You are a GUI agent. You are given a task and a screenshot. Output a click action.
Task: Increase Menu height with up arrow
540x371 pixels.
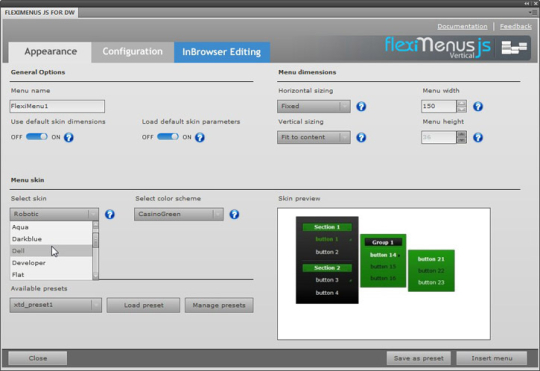(x=461, y=134)
